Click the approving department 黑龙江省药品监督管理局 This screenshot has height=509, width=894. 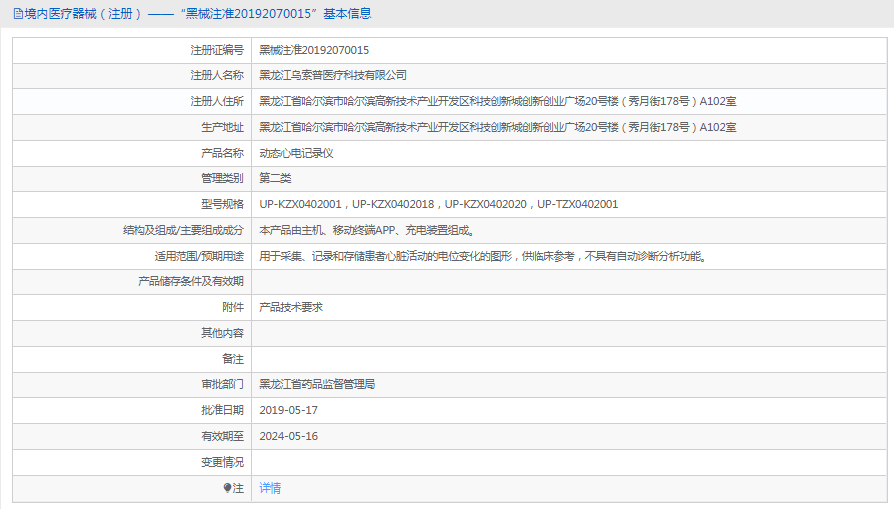[x=317, y=384]
